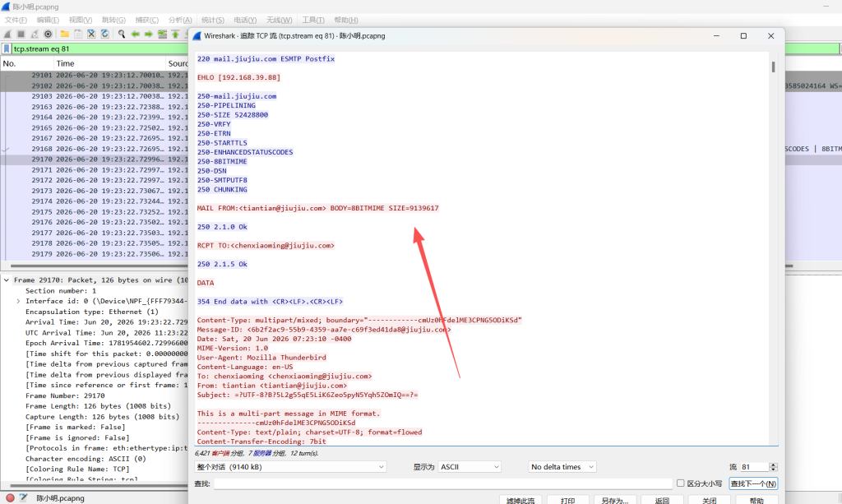Image resolution: width=842 pixels, height=504 pixels.
Task: Enable the 区分大小写 case-sensitive checkbox
Action: (x=680, y=483)
